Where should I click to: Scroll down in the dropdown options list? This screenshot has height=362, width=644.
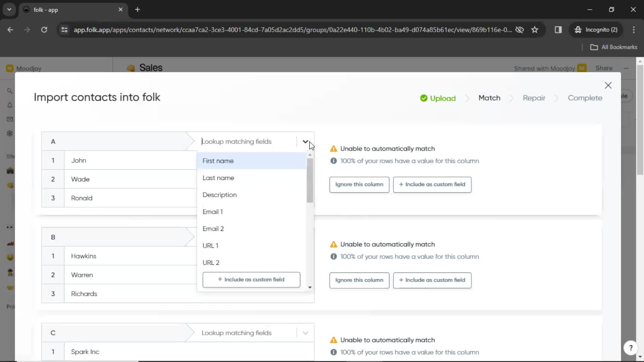(x=310, y=287)
